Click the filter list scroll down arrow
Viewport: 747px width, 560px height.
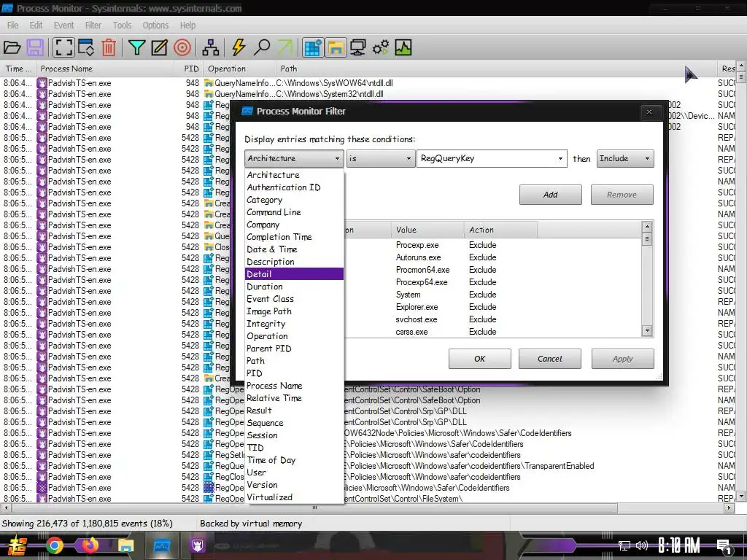pyautogui.click(x=646, y=330)
